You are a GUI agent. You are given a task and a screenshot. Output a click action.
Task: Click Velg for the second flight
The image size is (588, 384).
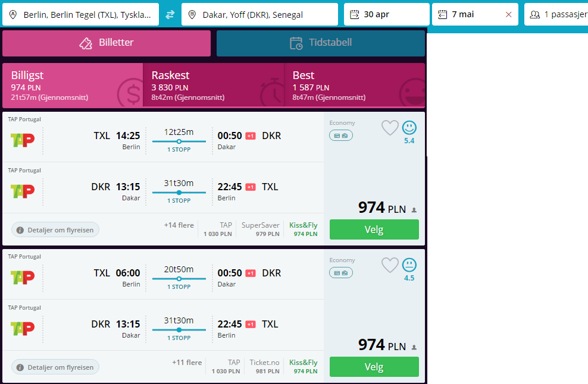coord(374,367)
